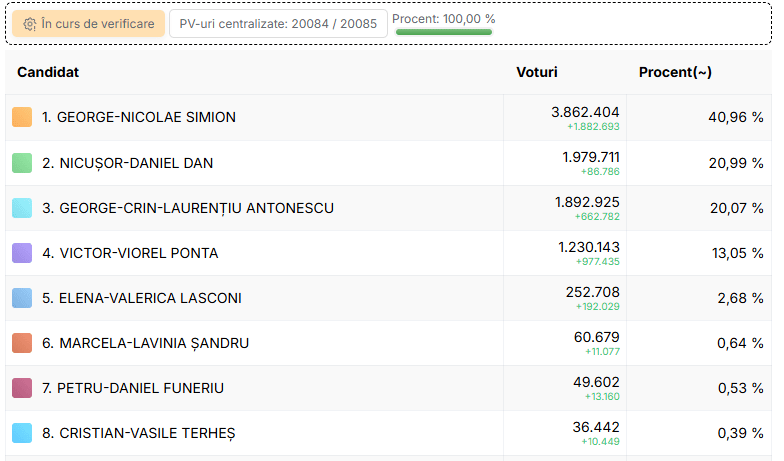Select magenta swatch for Petru-Daniel Funeriu
784x461 pixels.
click(x=22, y=388)
